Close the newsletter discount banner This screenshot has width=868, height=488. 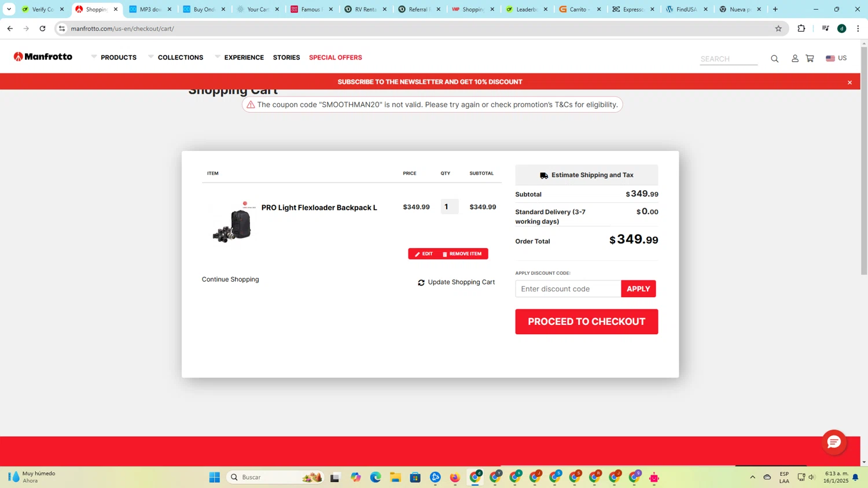(x=849, y=82)
